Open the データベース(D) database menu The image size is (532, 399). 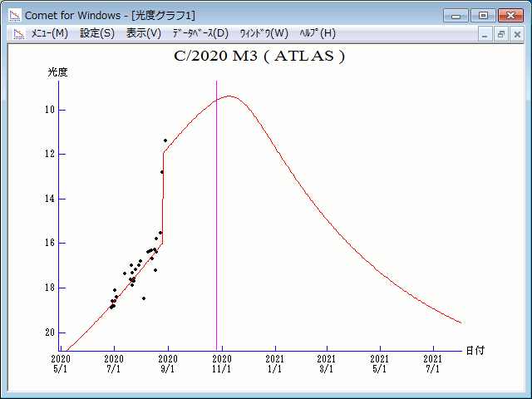pyautogui.click(x=199, y=33)
